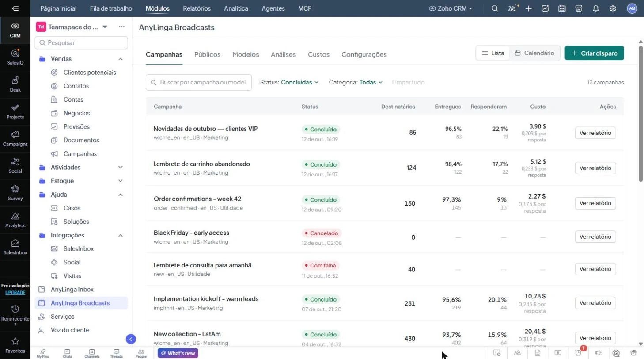Open SalesIQ in the left app rail
Image resolution: width=644 pixels, height=359 pixels.
pos(15,57)
